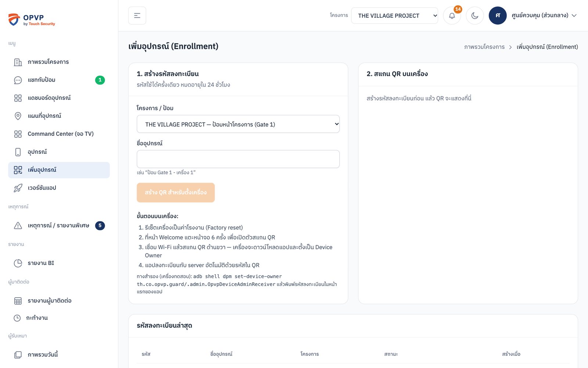588x368 pixels.
Task: Open ภาพรวมโครงการ menu item
Action: [x=59, y=62]
